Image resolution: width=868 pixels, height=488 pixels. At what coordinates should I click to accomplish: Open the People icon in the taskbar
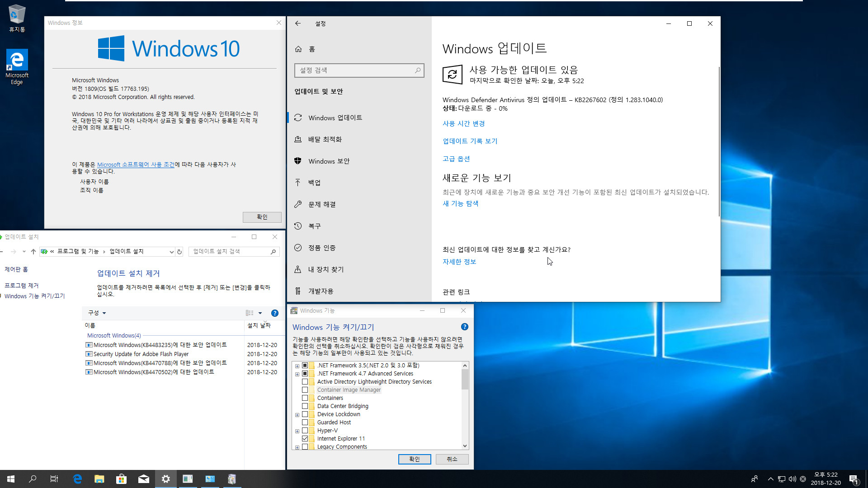(x=754, y=479)
